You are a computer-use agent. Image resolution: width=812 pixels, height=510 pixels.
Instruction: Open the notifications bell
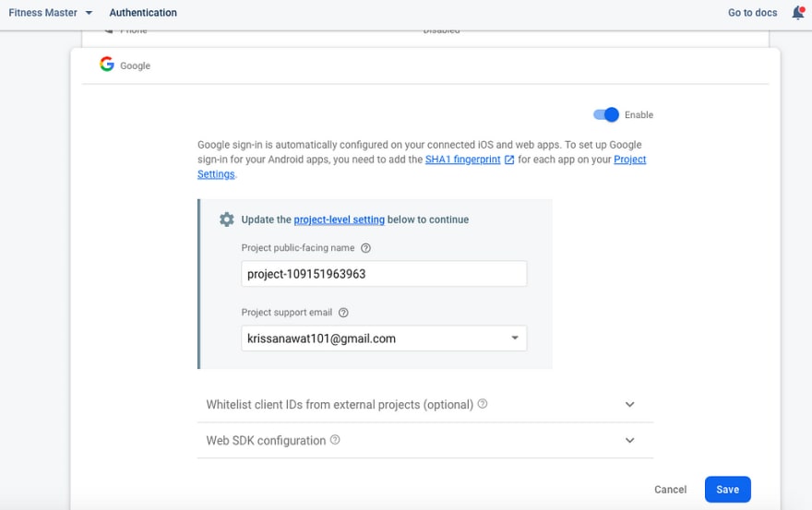(x=798, y=12)
